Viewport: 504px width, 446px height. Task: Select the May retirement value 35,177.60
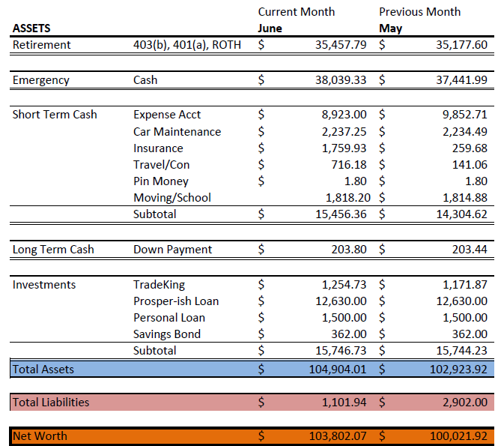(x=461, y=45)
